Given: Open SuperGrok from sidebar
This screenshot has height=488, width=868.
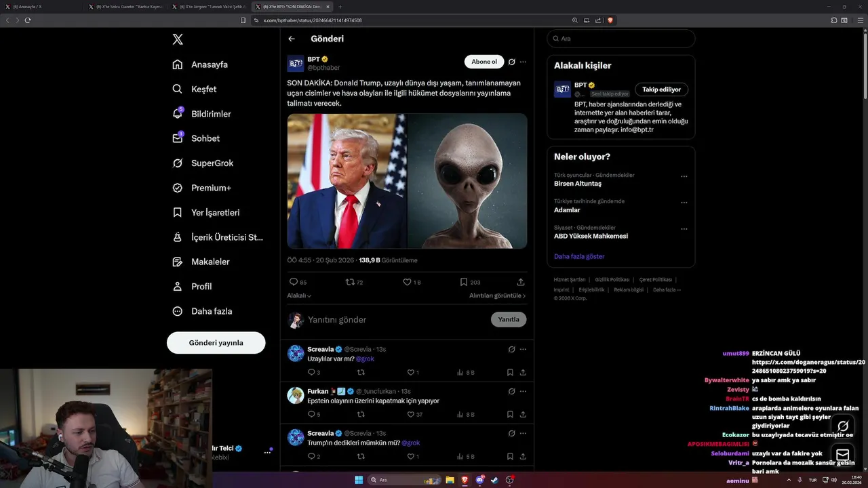Looking at the screenshot, I should 203,163.
